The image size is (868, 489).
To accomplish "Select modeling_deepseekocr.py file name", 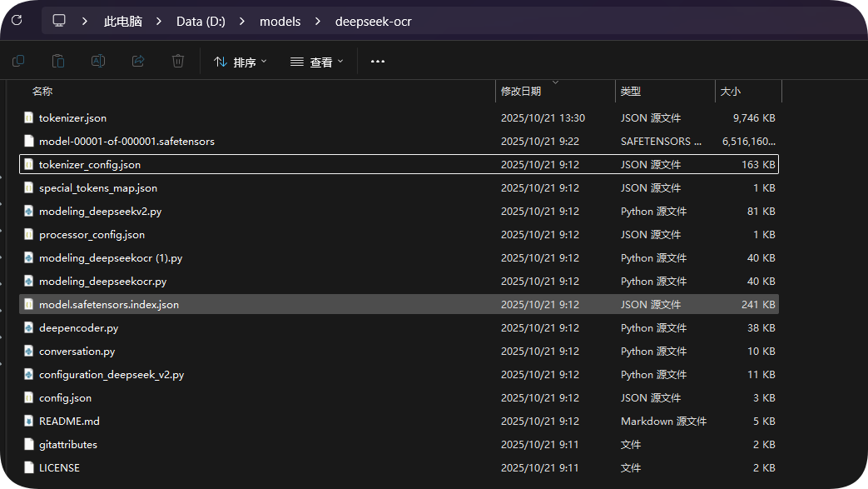I will click(x=103, y=281).
